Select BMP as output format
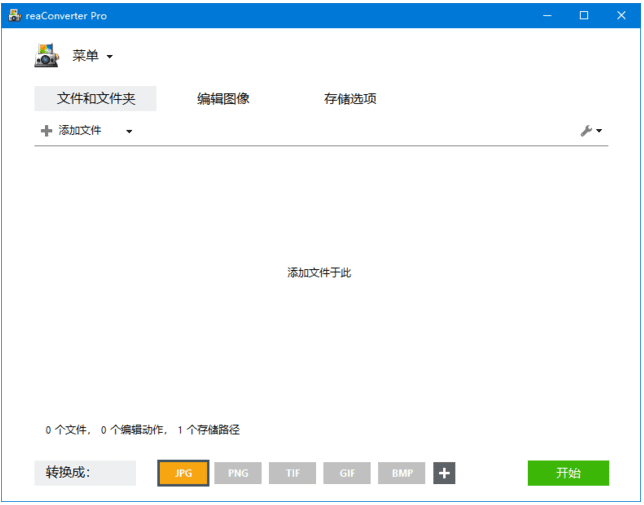Screen dimensions: 644x505 point(402,473)
